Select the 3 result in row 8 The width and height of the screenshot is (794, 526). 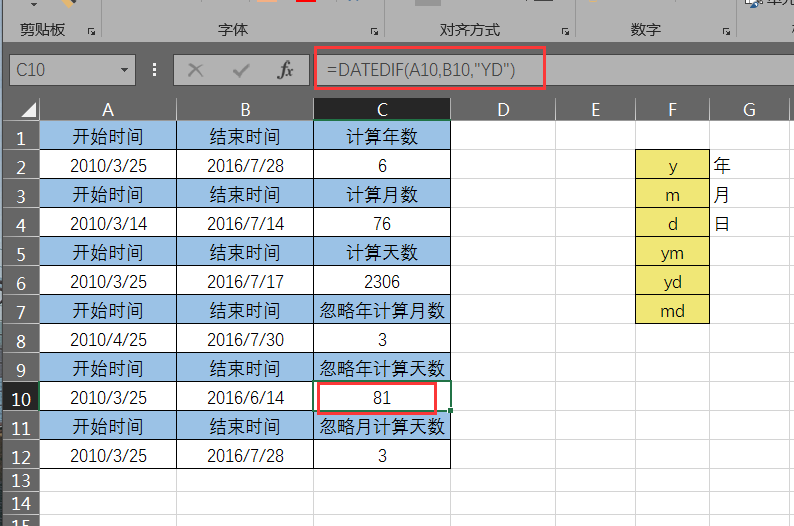pyautogui.click(x=382, y=339)
